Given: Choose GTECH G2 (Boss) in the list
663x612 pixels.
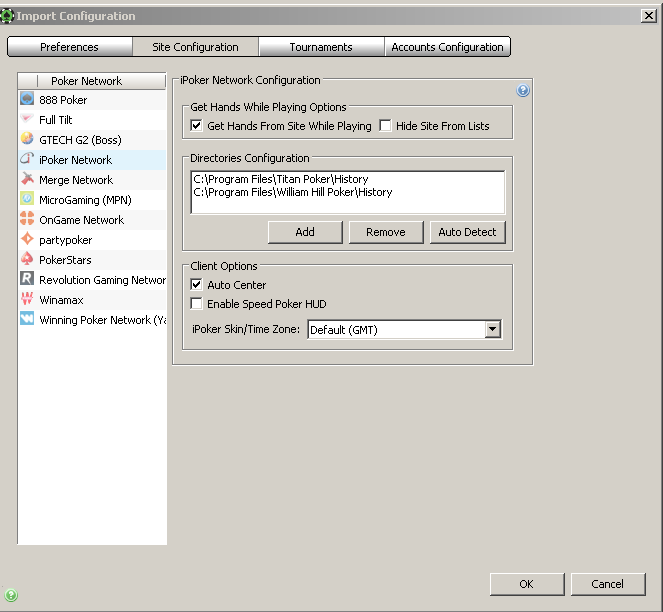Looking at the screenshot, I should tap(92, 140).
